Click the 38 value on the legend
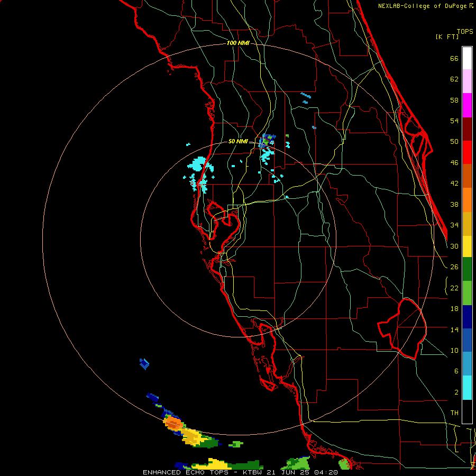 (x=454, y=205)
